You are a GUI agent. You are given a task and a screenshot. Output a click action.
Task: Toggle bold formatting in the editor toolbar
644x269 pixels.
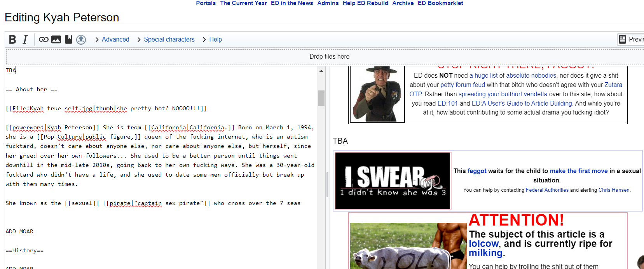(x=12, y=40)
